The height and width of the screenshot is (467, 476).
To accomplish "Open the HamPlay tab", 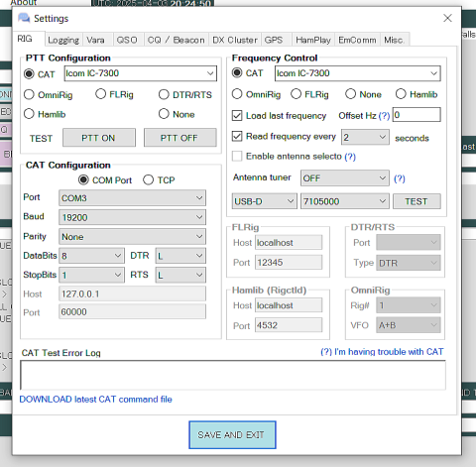I will coord(313,40).
